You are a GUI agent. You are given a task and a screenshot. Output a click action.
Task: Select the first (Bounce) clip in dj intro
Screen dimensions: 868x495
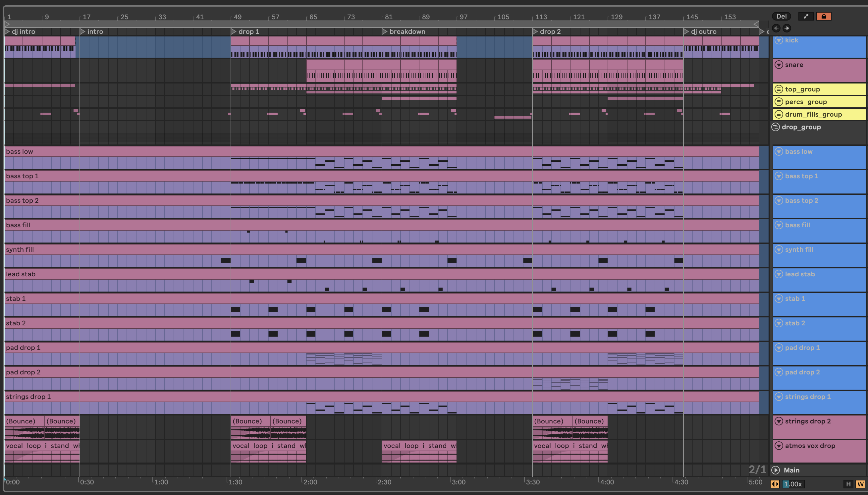point(24,427)
